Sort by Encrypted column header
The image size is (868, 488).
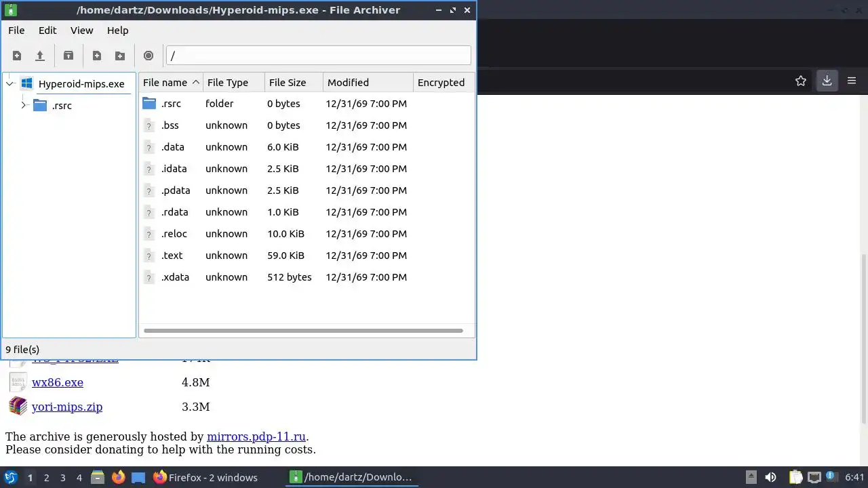click(x=443, y=82)
